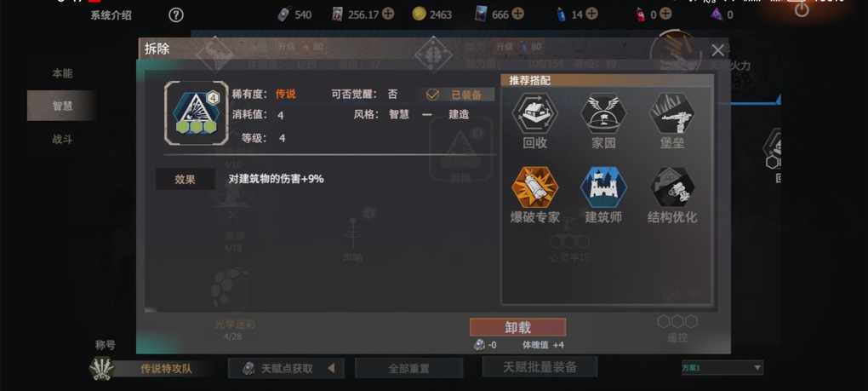
Task: Select the 堡垒 turret icon
Action: click(x=672, y=113)
